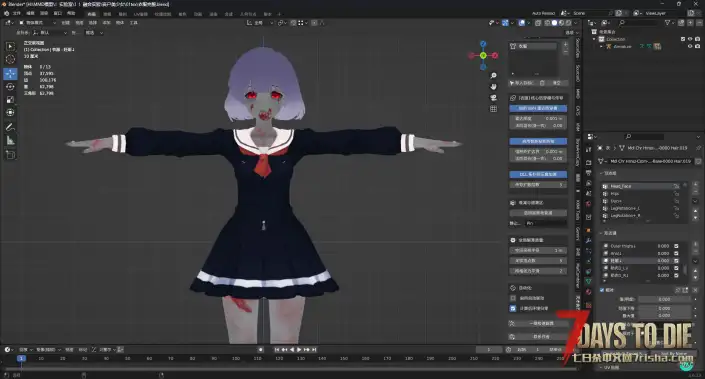705x379 pixels.
Task: Open the Object Data properties green triangle tab
Action: (589, 281)
